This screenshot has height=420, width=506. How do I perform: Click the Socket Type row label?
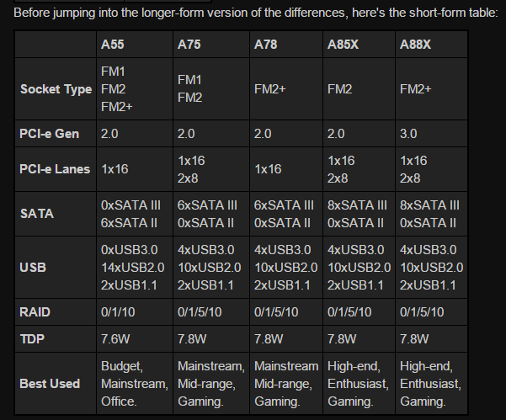56,89
